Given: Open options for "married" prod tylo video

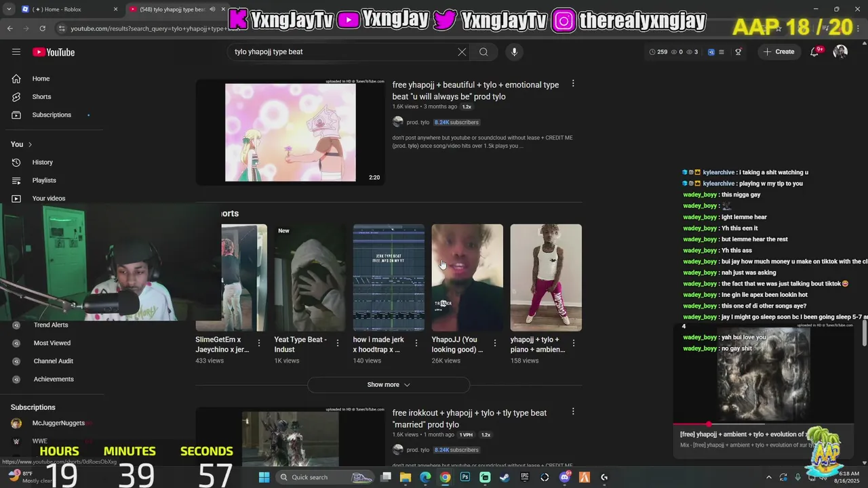Looking at the screenshot, I should [x=573, y=411].
